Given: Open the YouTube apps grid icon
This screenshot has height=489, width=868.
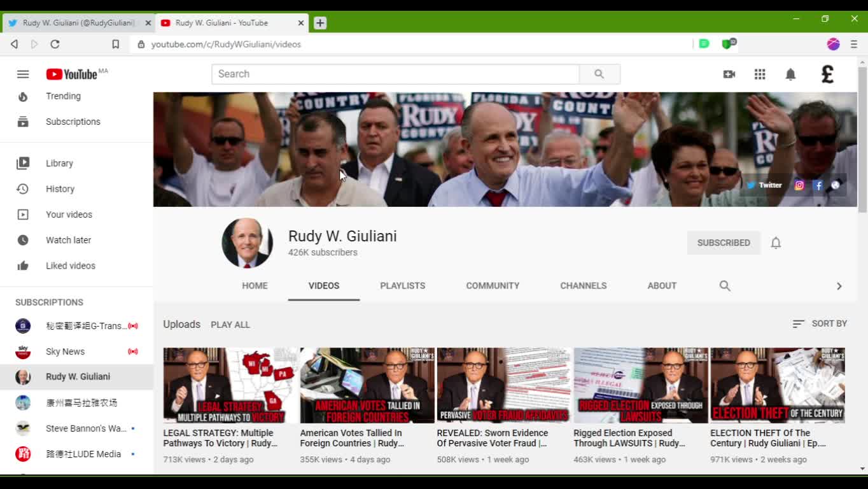Looking at the screenshot, I should tap(760, 74).
